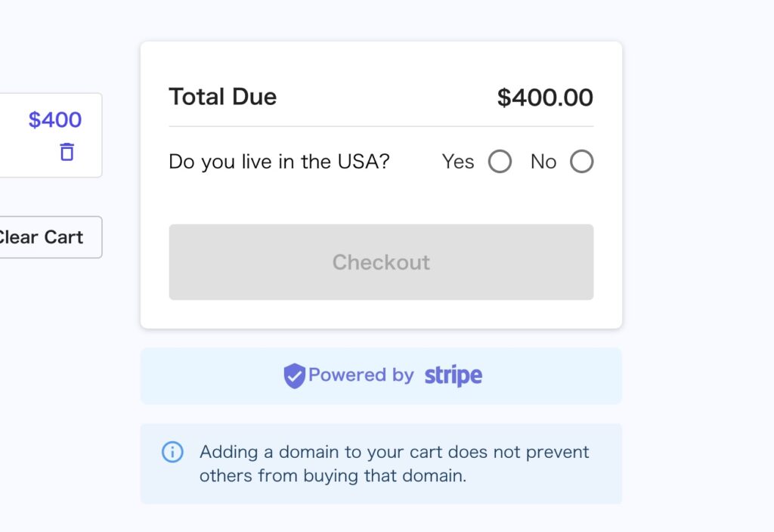Click the No label for USA residency
Image resolution: width=774 pixels, height=532 pixels.
543,162
